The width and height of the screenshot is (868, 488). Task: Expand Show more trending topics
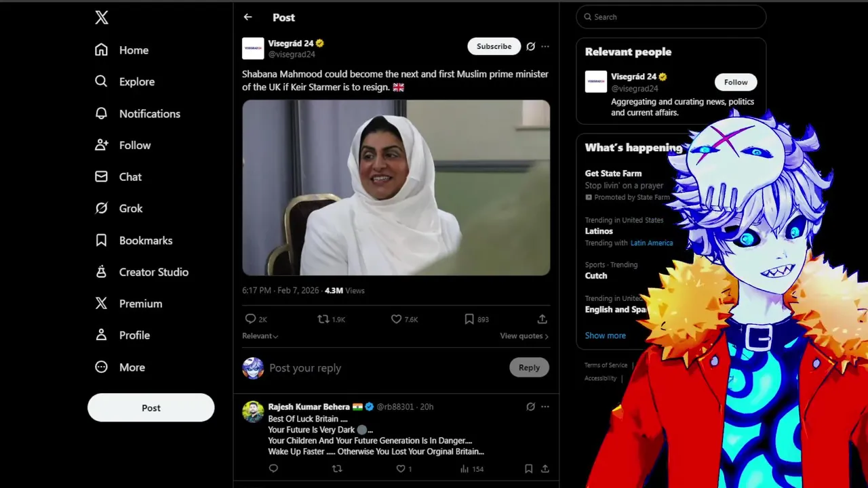(x=606, y=335)
